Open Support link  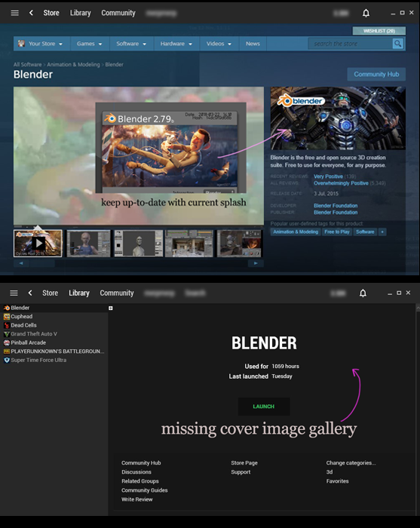point(241,471)
